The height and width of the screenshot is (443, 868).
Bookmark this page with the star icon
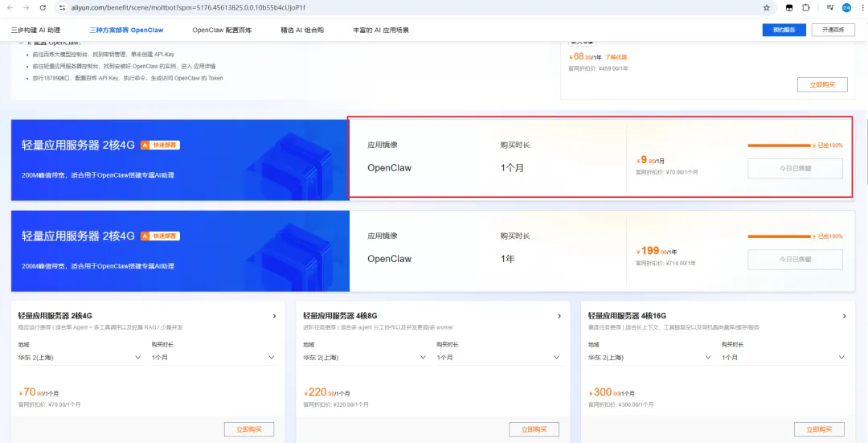coord(766,8)
